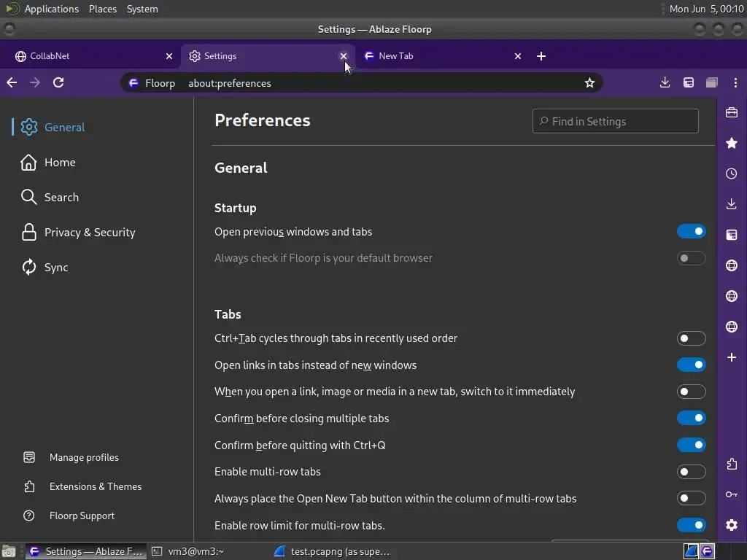The image size is (747, 560).
Task: Open a new tab with the plus button
Action: [541, 56]
